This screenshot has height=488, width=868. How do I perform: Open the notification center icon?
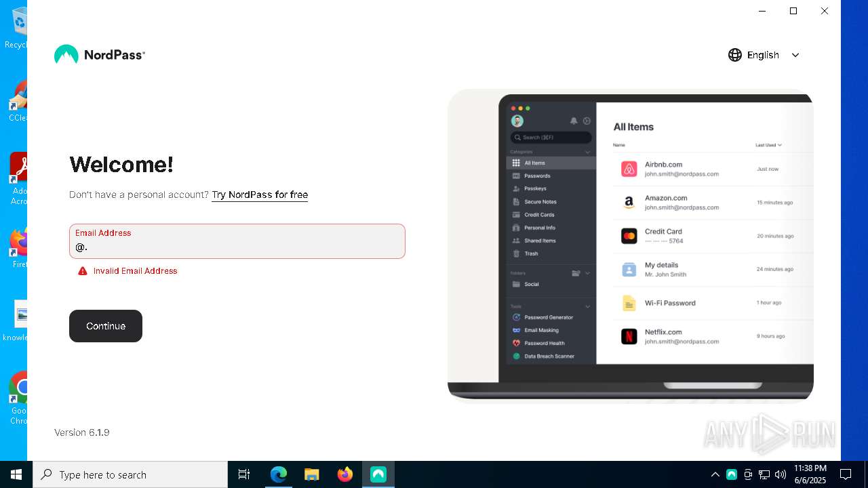coord(846,474)
